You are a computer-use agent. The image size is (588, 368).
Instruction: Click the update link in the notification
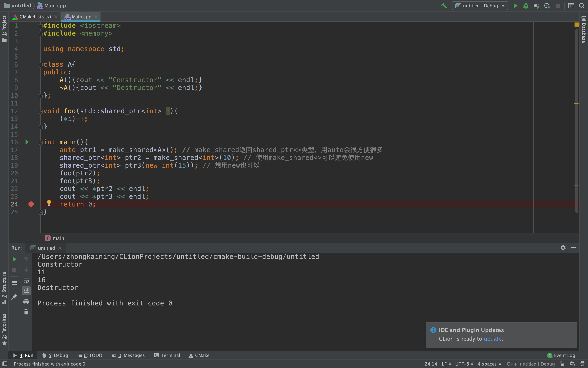tap(492, 339)
